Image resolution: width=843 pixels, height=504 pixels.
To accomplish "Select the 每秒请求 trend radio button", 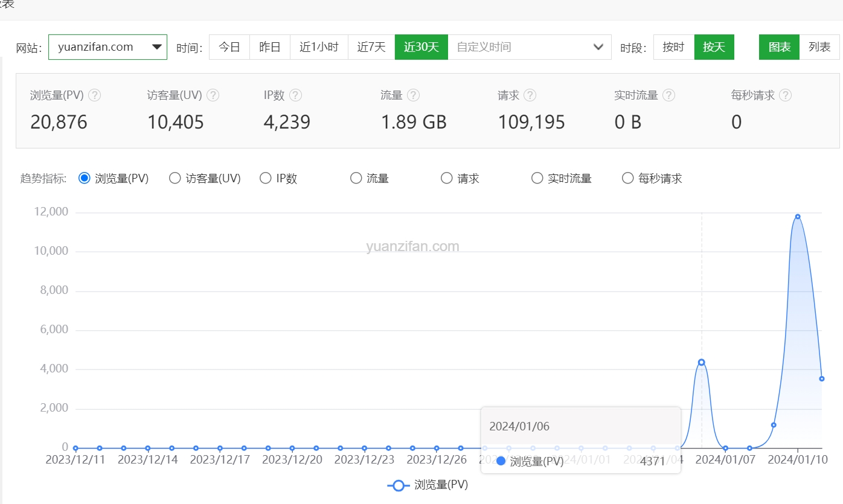I will pos(627,178).
